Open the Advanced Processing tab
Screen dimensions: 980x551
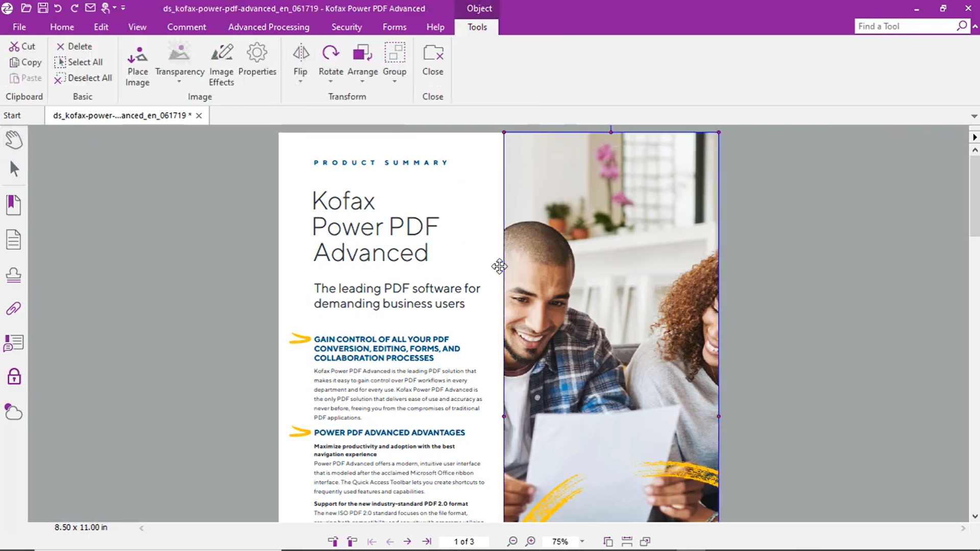tap(268, 27)
